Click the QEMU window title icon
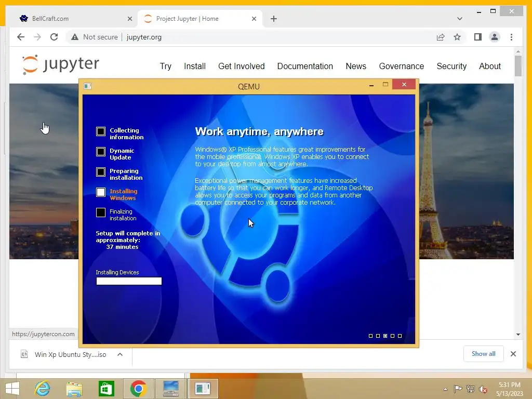532x399 pixels. click(87, 86)
